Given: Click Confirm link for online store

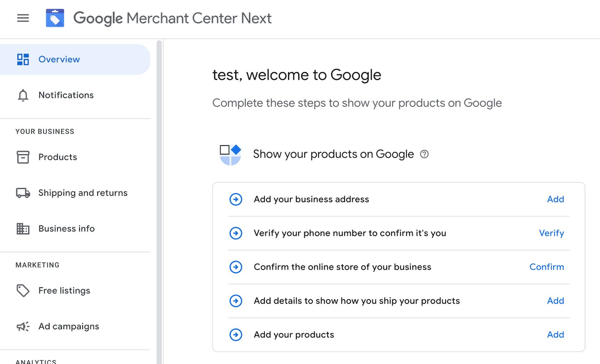Looking at the screenshot, I should pyautogui.click(x=547, y=267).
